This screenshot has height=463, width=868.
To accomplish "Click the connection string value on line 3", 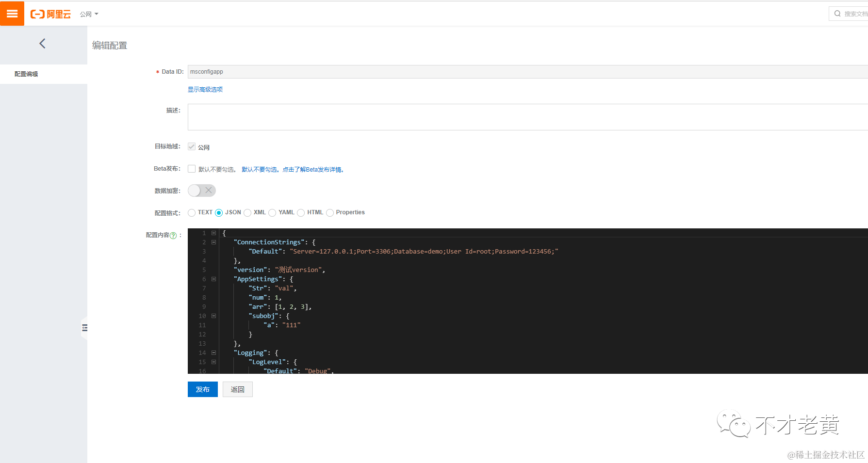I will click(x=424, y=252).
